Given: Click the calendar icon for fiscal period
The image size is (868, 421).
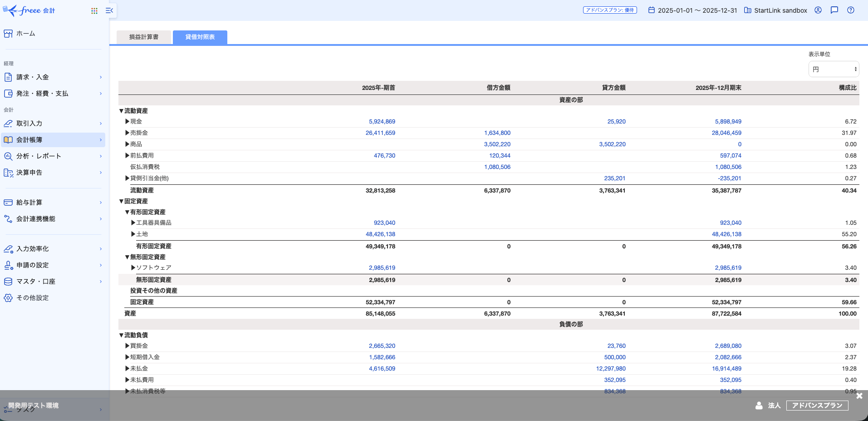Looking at the screenshot, I should coord(652,10).
